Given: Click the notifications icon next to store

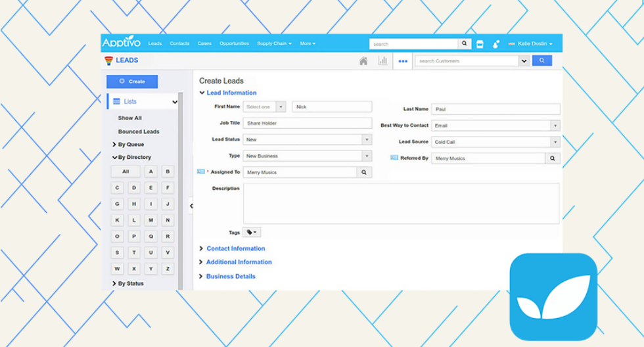Looking at the screenshot, I should tap(495, 44).
